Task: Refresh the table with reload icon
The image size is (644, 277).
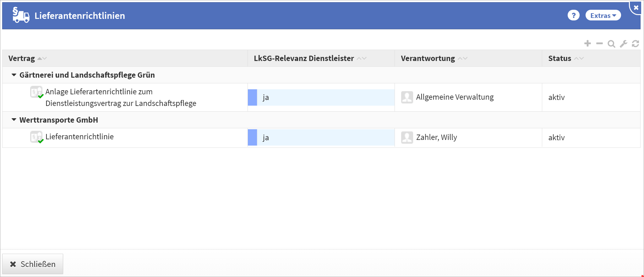Action: click(636, 44)
